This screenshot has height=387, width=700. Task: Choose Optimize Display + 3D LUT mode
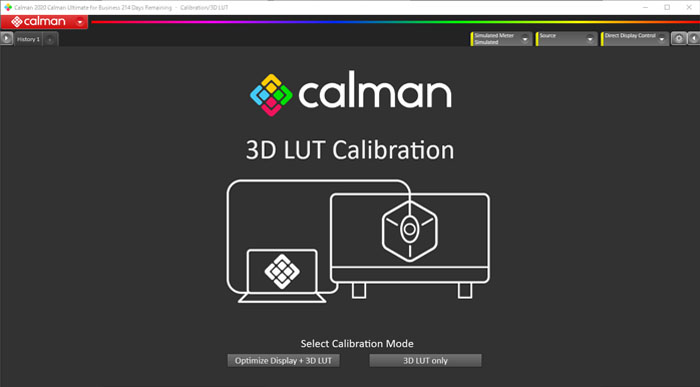click(283, 361)
